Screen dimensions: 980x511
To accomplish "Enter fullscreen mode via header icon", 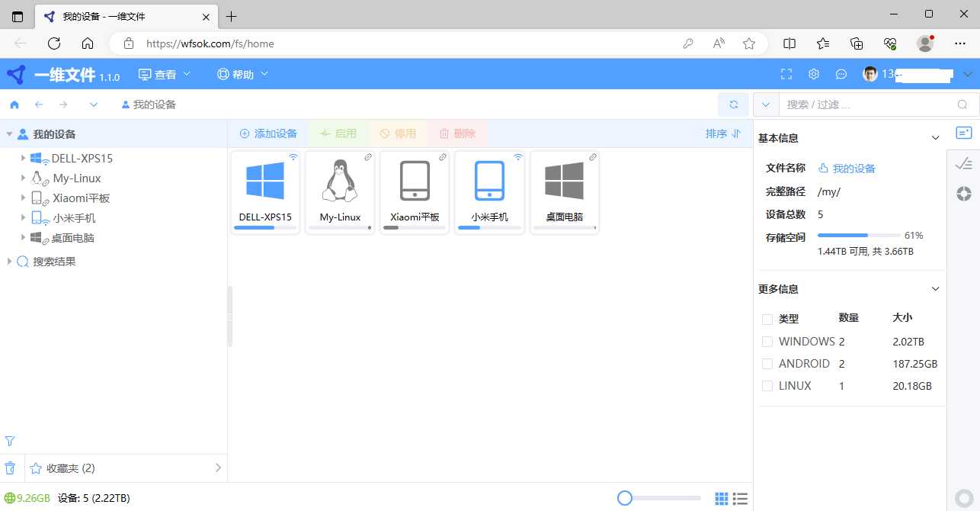I will [786, 74].
